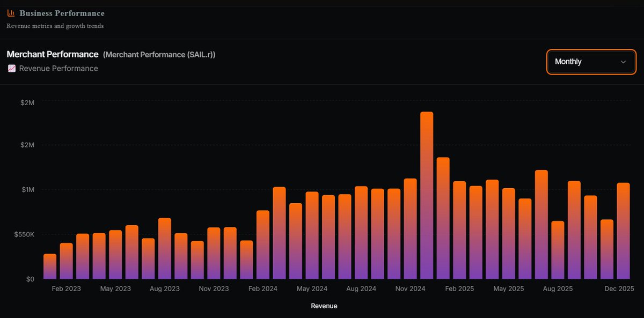Image resolution: width=644 pixels, height=318 pixels.
Task: Click the Revenue legend label below the chart
Action: [324, 306]
